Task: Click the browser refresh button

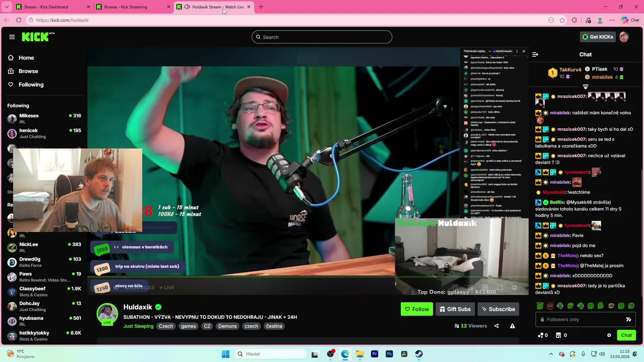Action: [x=19, y=20]
